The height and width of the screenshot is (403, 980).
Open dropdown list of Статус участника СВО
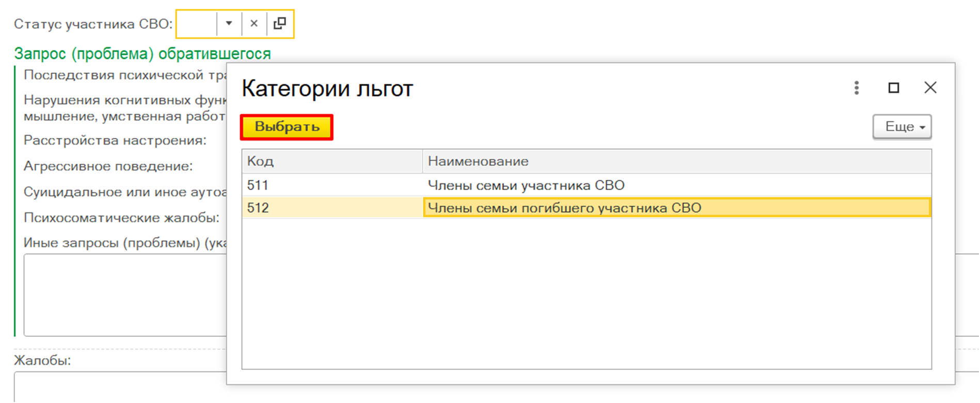[229, 24]
